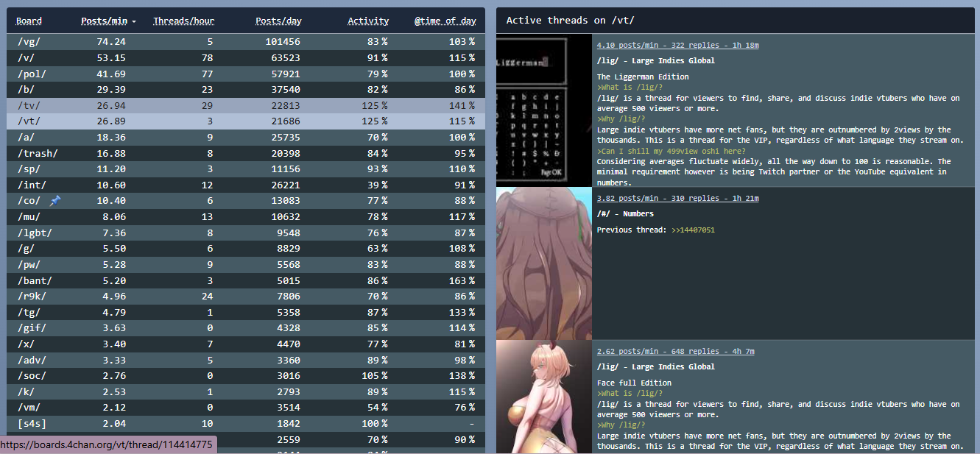Click 'Active threads on /vt/' heading

pos(570,21)
